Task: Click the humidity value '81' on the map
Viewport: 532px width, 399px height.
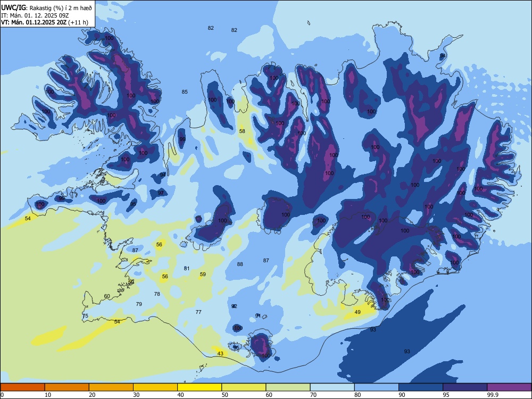Action: tap(187, 269)
